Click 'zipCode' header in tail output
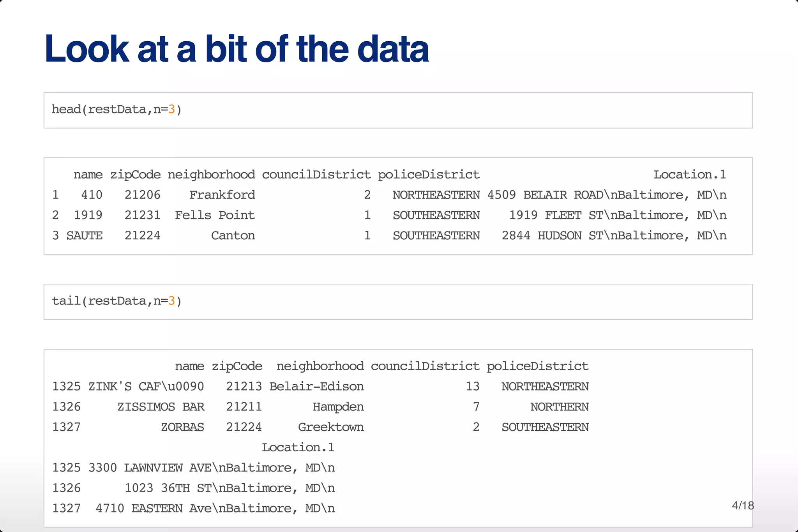Image resolution: width=798 pixels, height=532 pixels. point(237,366)
